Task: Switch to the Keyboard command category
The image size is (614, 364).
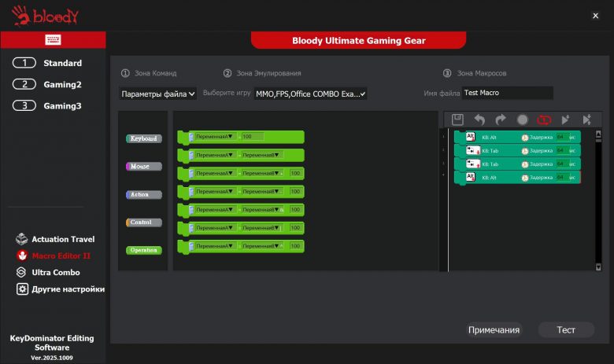Action: (144, 138)
